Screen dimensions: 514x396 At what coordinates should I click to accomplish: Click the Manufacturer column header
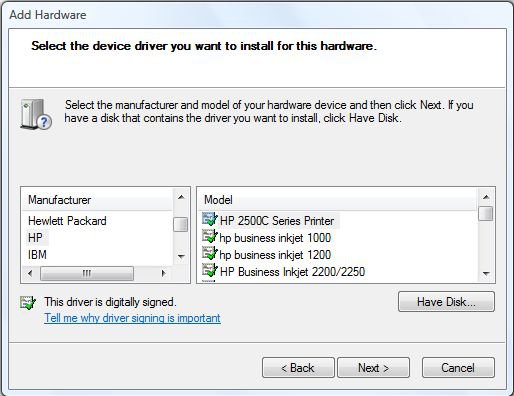click(x=97, y=200)
